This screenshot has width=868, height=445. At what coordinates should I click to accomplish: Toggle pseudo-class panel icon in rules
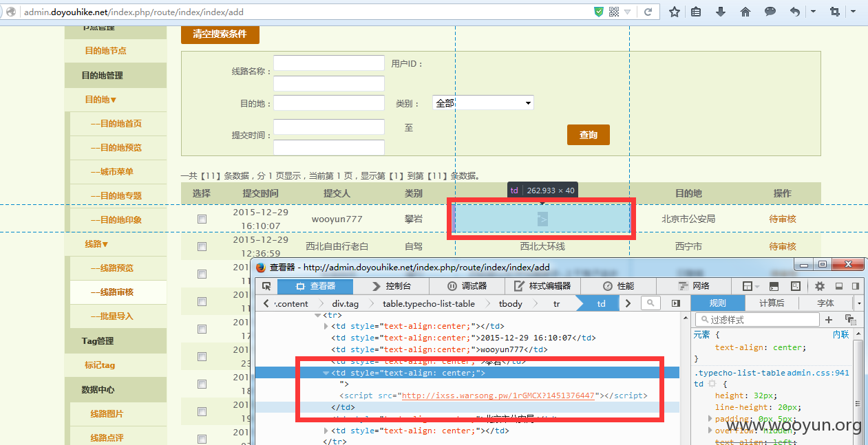pyautogui.click(x=850, y=320)
